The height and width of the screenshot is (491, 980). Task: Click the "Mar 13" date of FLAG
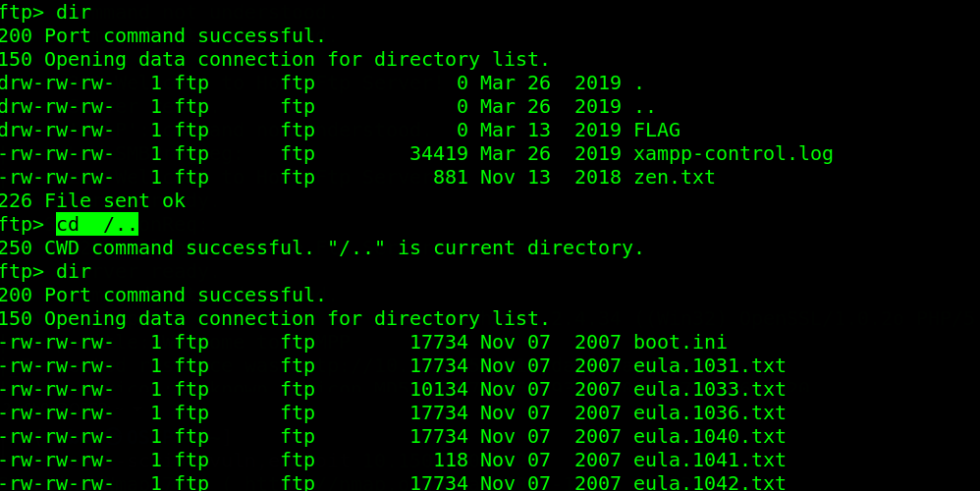pos(515,130)
